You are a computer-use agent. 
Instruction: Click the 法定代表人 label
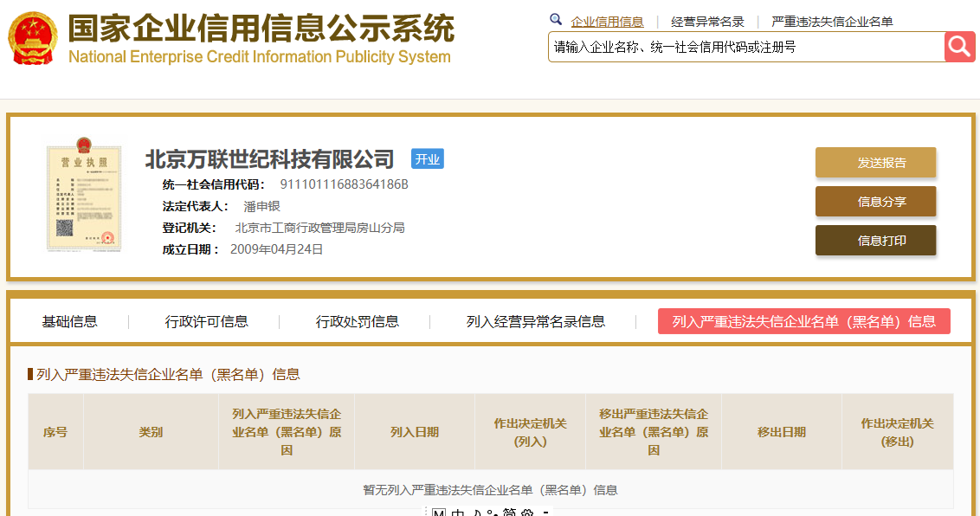pyautogui.click(x=195, y=206)
